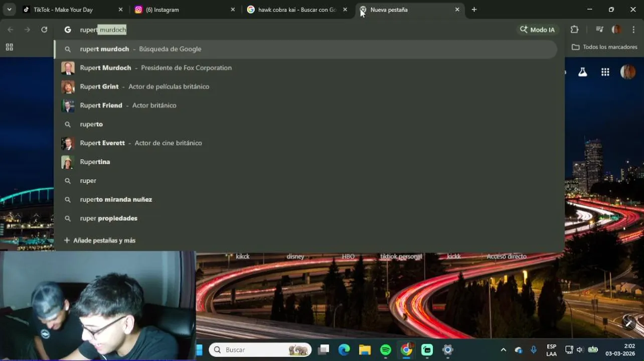Close the Nueva pestaña tab
This screenshot has height=361, width=644.
457,10
